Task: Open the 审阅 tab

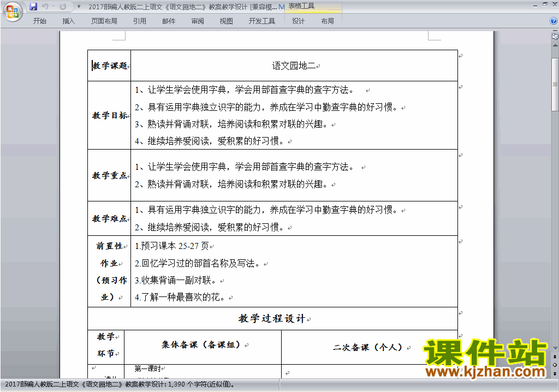Action: pyautogui.click(x=198, y=21)
